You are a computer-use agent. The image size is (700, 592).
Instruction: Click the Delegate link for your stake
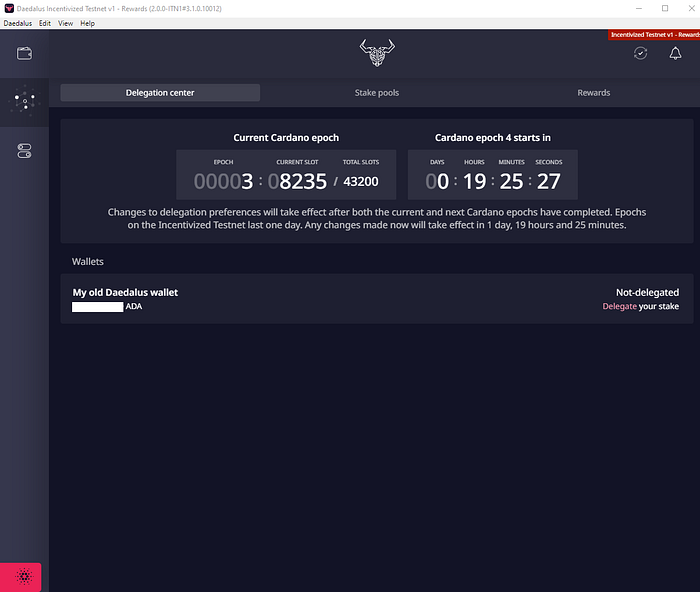point(619,306)
